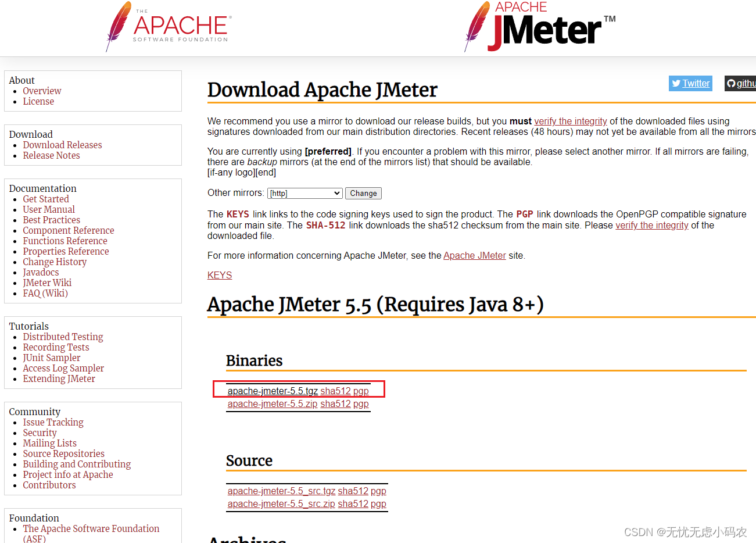
Task: Open Change History
Action: pyautogui.click(x=55, y=262)
